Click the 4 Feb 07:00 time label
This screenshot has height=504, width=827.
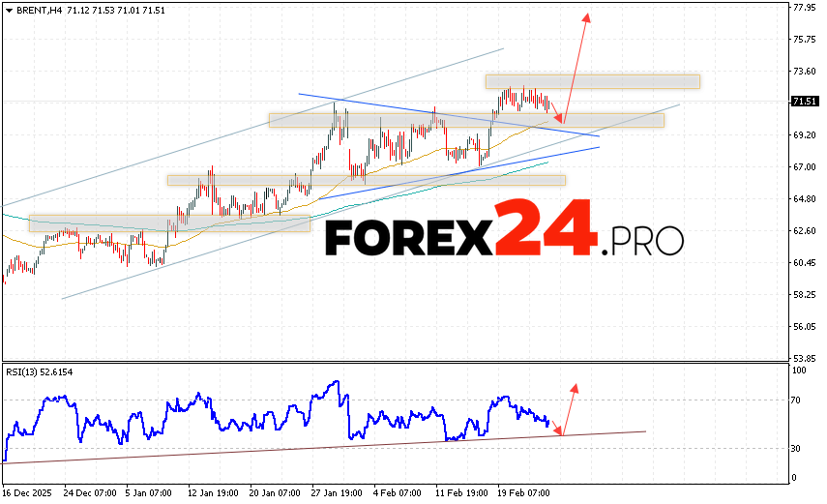pyautogui.click(x=398, y=493)
